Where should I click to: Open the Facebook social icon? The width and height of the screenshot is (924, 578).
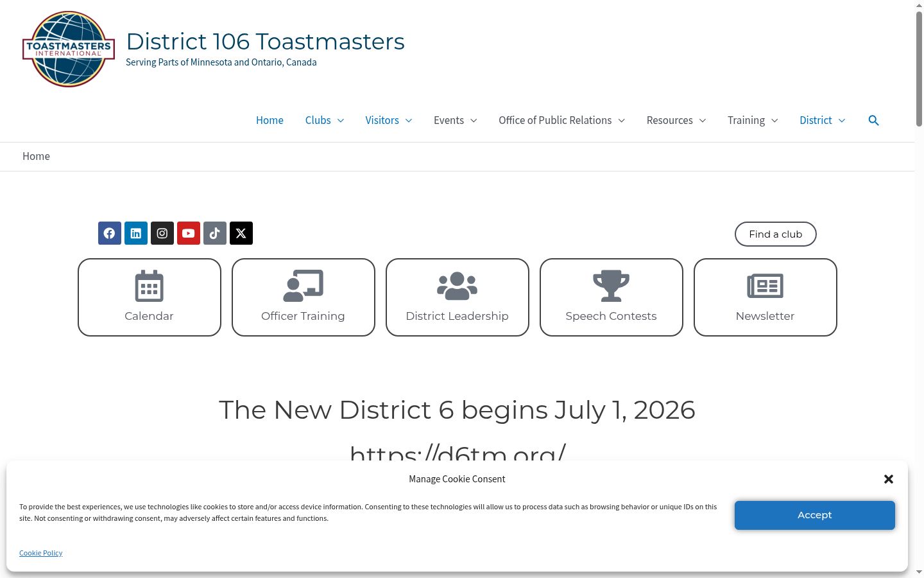[x=110, y=233]
